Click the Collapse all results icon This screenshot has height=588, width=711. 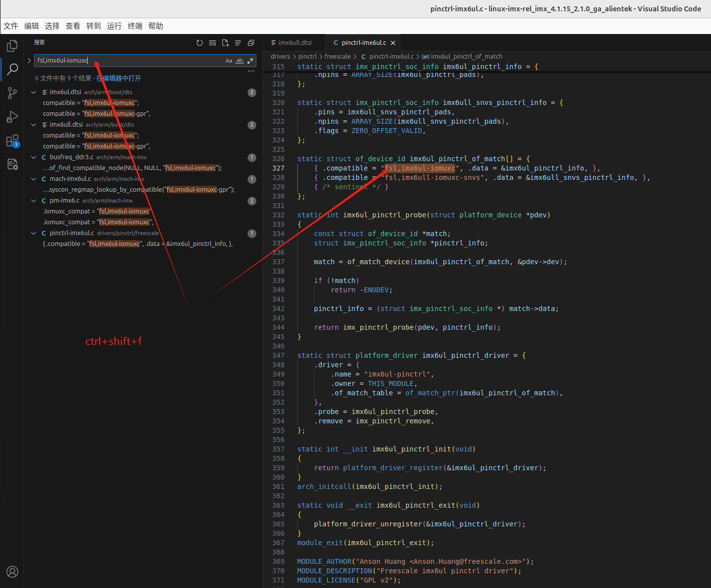pos(251,43)
